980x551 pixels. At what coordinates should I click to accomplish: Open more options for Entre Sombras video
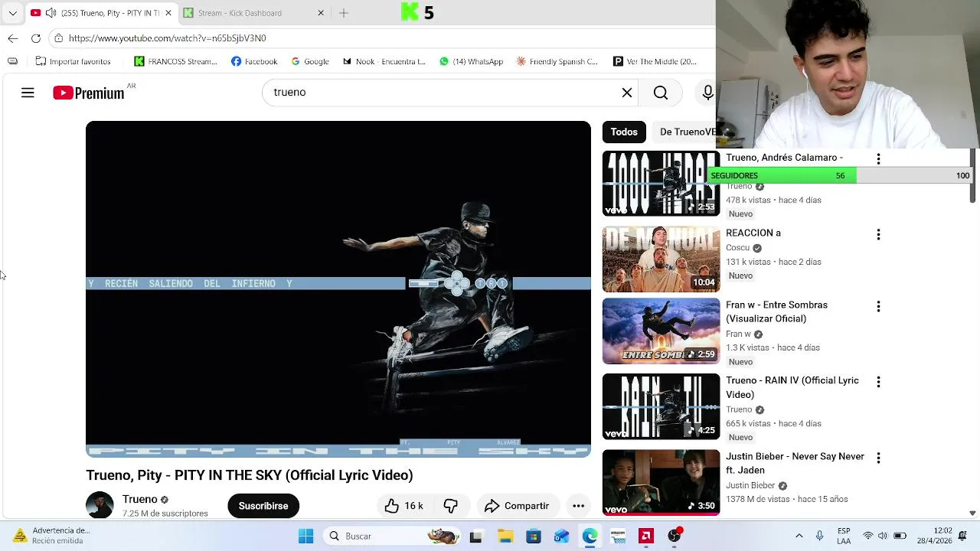coord(878,306)
